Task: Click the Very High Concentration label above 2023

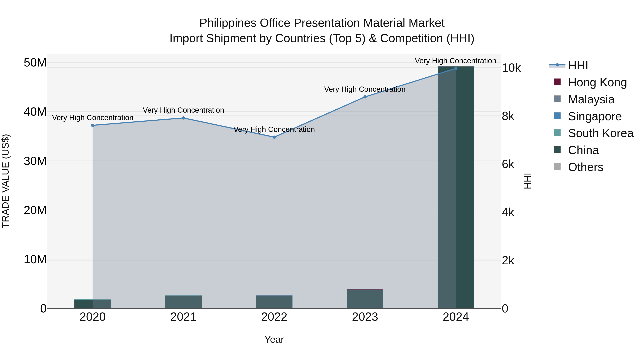Action: pyautogui.click(x=365, y=89)
